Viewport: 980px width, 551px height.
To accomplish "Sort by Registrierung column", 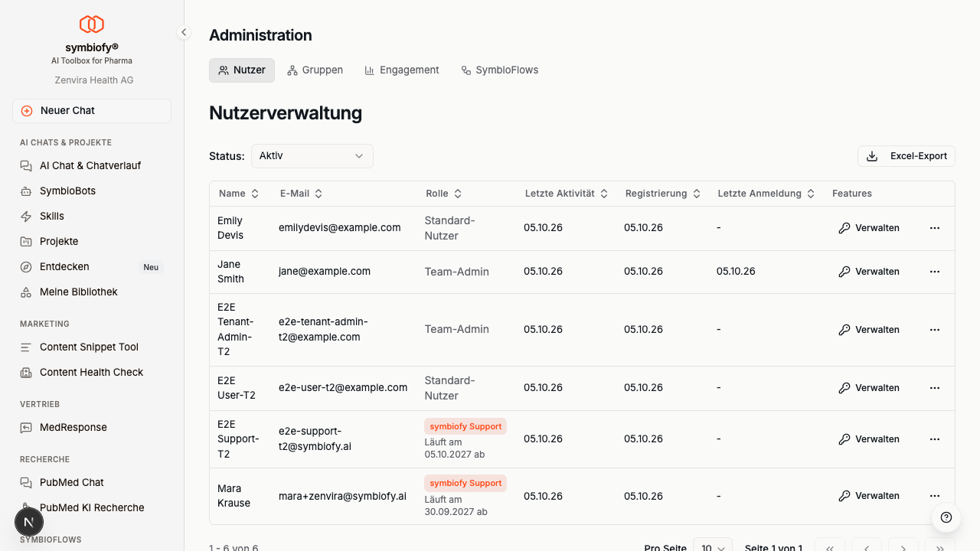I will 663,194.
